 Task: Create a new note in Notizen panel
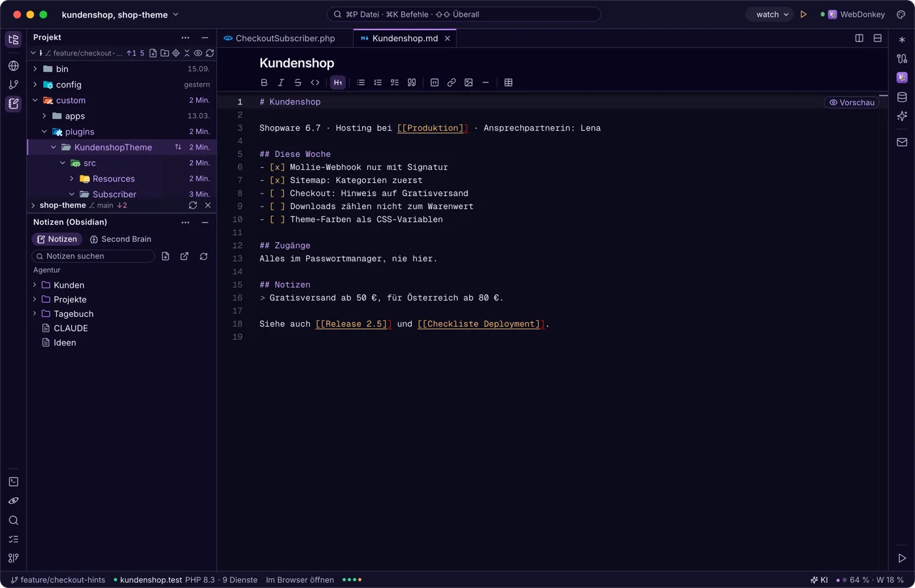[165, 256]
